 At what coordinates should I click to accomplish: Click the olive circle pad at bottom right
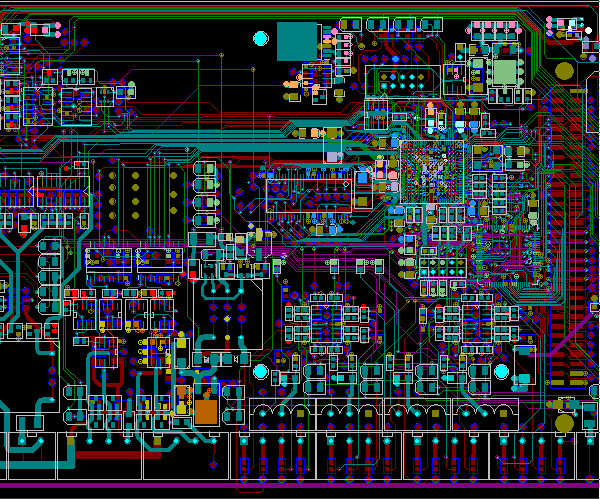(564, 423)
